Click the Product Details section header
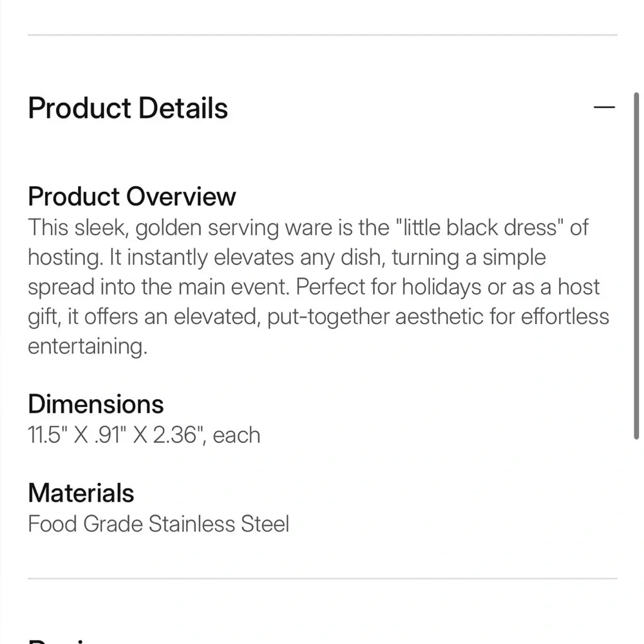Screen dimensions: 644x644 tap(128, 108)
